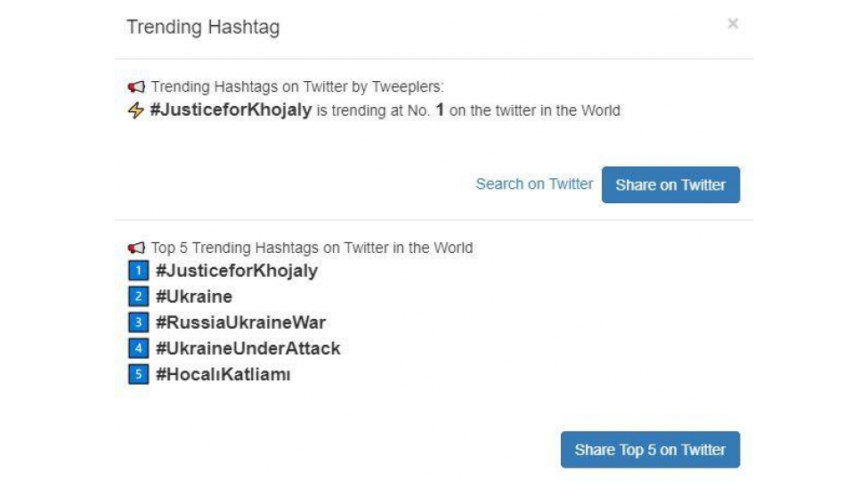Close the Trending Hashtag dialog
The image size is (868, 481).
733,24
